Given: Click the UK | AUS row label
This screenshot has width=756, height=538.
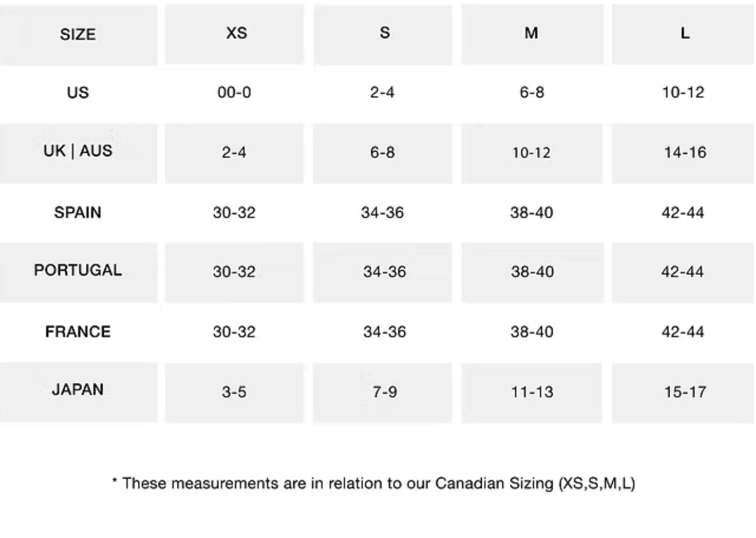Looking at the screenshot, I should tap(78, 152).
